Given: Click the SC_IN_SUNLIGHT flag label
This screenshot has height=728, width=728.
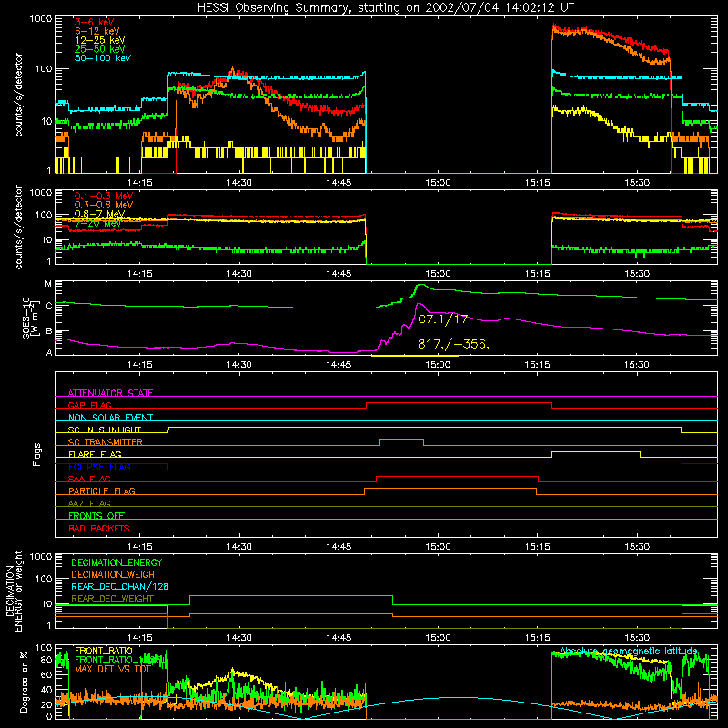Looking at the screenshot, I should [105, 430].
